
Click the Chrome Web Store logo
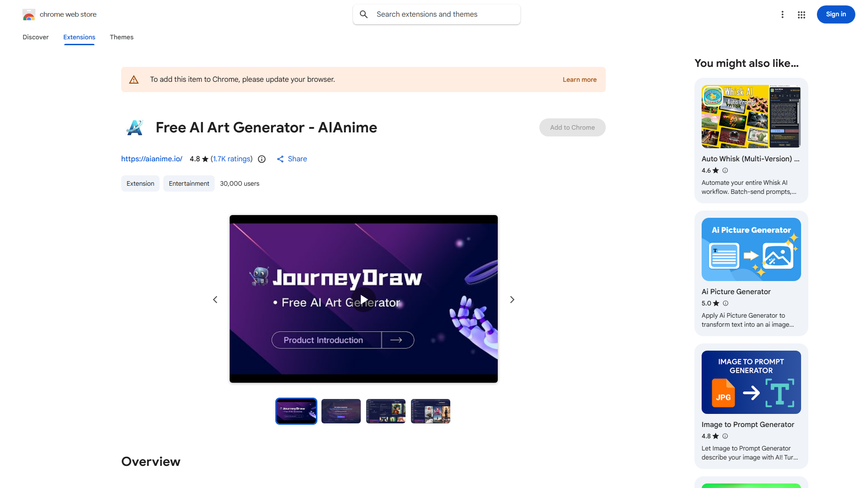[x=29, y=14]
